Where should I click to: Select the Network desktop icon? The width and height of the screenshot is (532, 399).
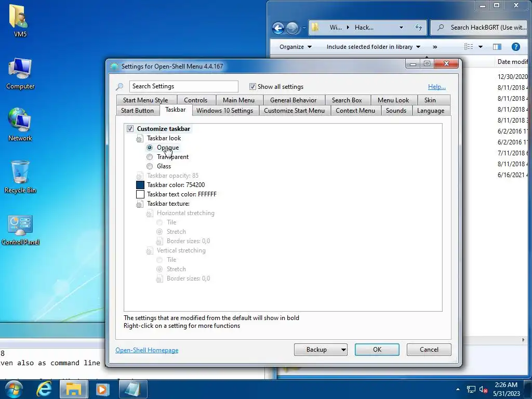pyautogui.click(x=20, y=125)
